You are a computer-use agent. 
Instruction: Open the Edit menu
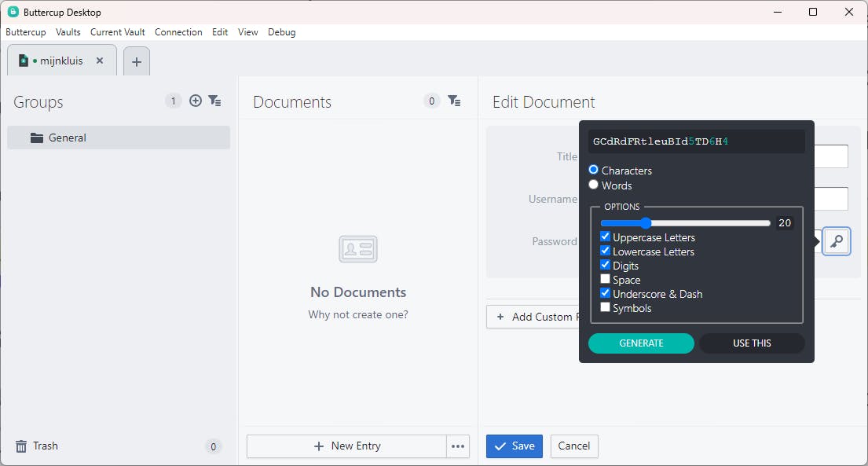(x=220, y=32)
